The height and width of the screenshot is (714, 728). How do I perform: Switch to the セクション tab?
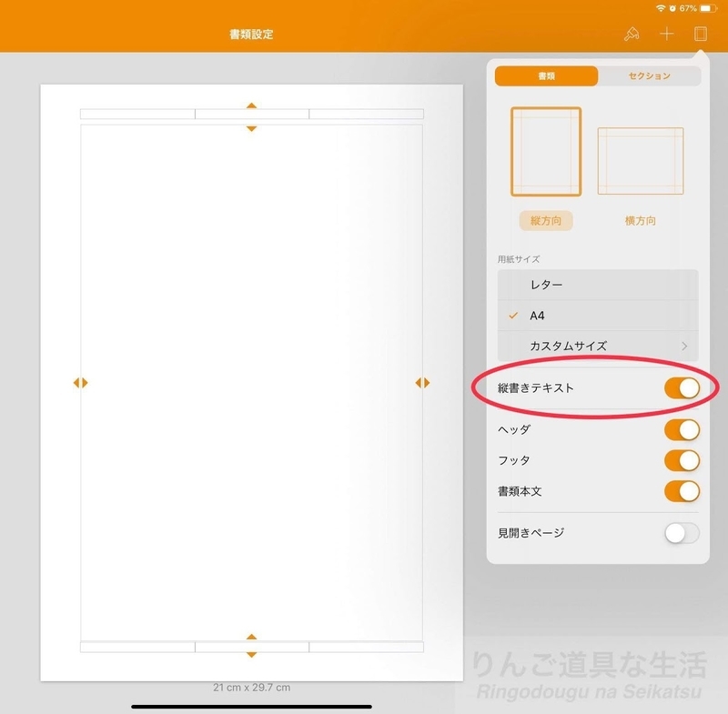point(646,75)
